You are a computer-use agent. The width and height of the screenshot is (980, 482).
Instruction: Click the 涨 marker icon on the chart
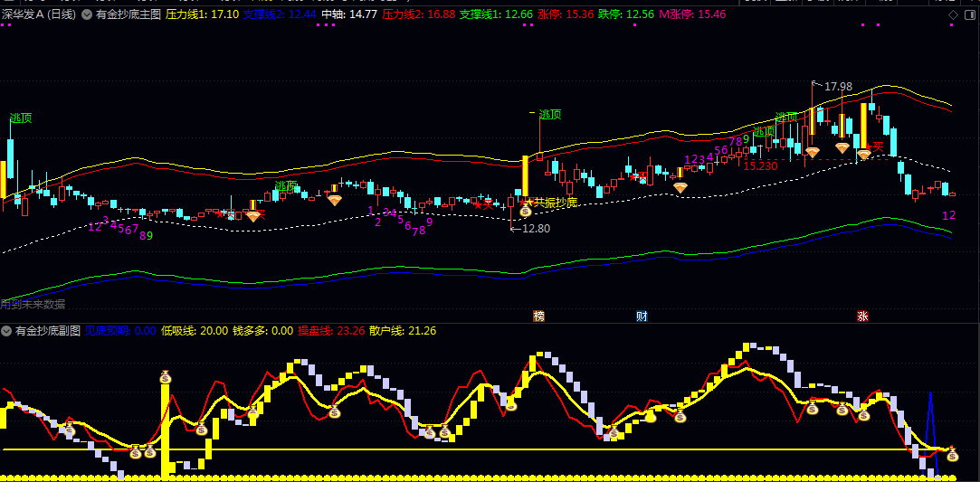(862, 316)
